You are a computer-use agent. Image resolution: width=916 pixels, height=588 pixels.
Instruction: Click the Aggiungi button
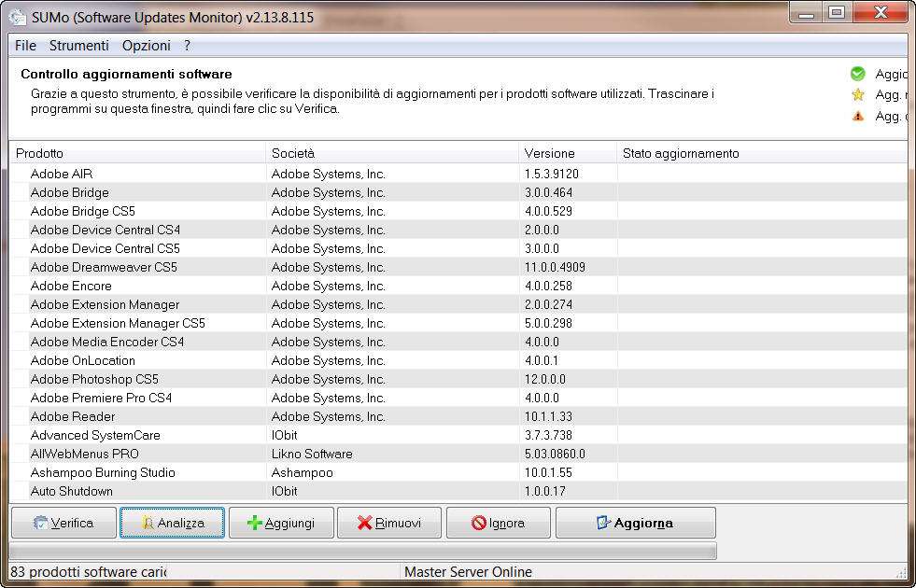281,523
